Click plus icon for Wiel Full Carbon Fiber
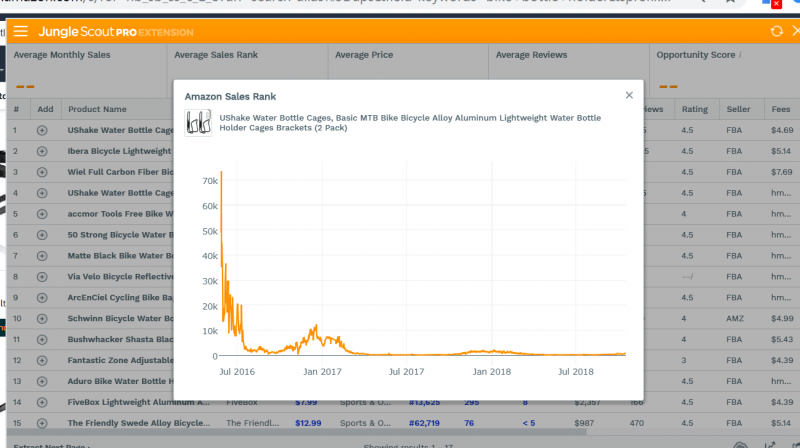The image size is (800, 448). tap(42, 172)
